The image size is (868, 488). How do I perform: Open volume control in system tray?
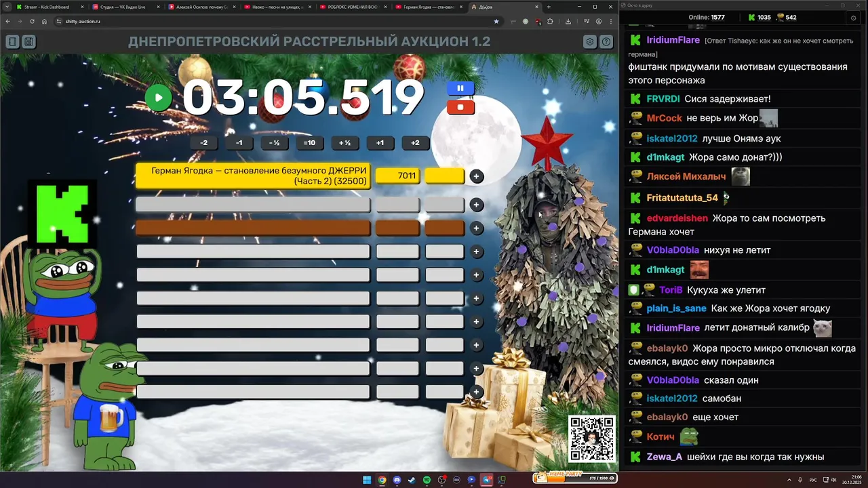833,480
